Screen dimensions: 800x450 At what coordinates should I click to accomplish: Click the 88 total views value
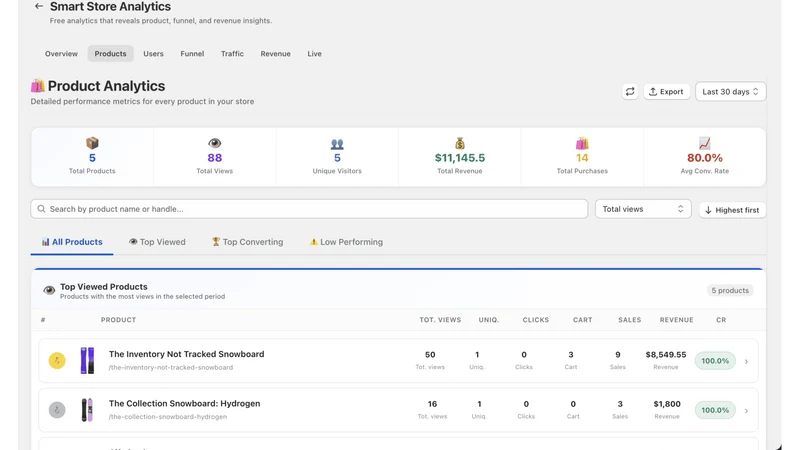(215, 158)
